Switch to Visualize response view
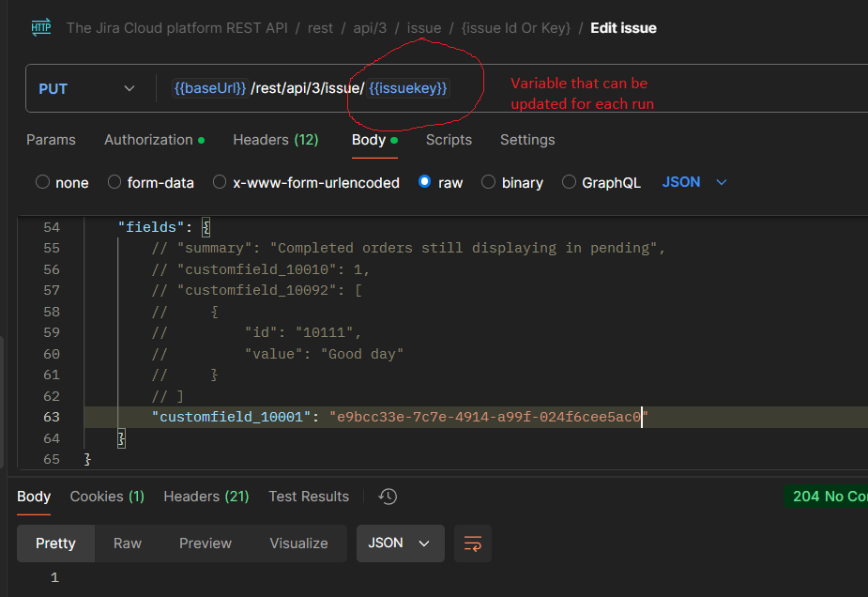Image resolution: width=868 pixels, height=597 pixels. (299, 543)
